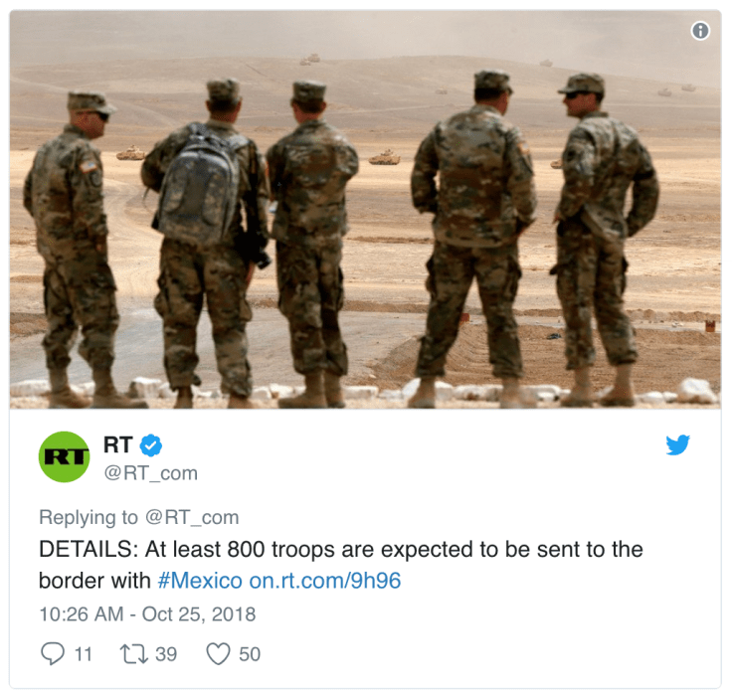Click the @RT_com handle under the name
The height and width of the screenshot is (700, 732).
(151, 473)
